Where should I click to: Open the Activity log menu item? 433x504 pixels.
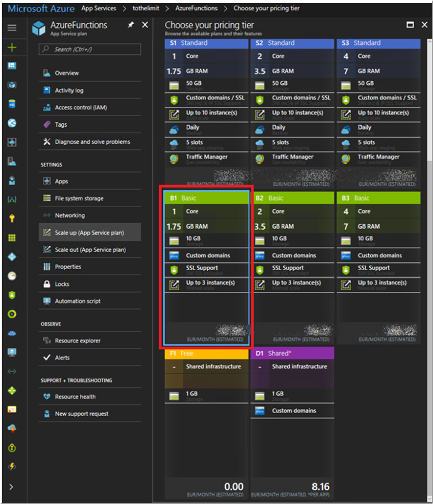[x=90, y=90]
